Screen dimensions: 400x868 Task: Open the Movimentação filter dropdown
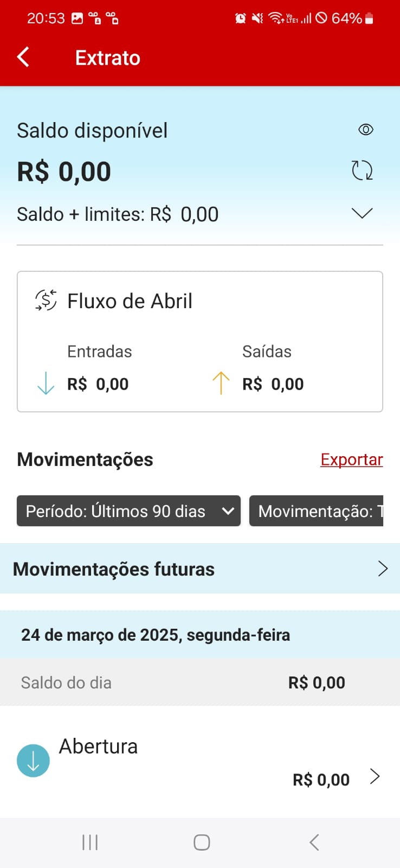pos(317,511)
